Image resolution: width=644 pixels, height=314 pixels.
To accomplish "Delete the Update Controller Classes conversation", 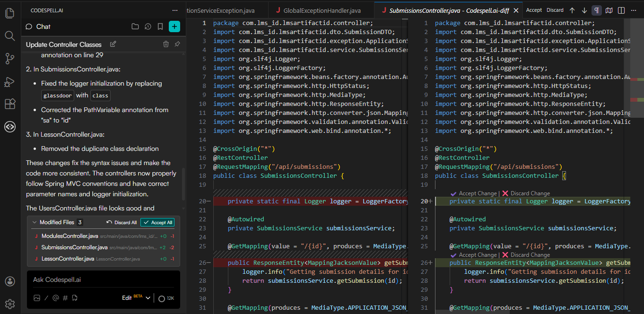I will click(166, 44).
